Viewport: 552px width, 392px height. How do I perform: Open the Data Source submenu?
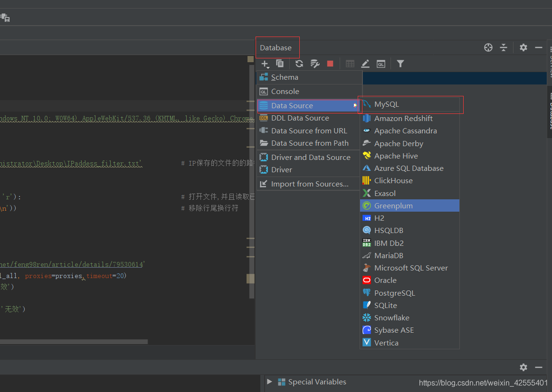point(308,105)
